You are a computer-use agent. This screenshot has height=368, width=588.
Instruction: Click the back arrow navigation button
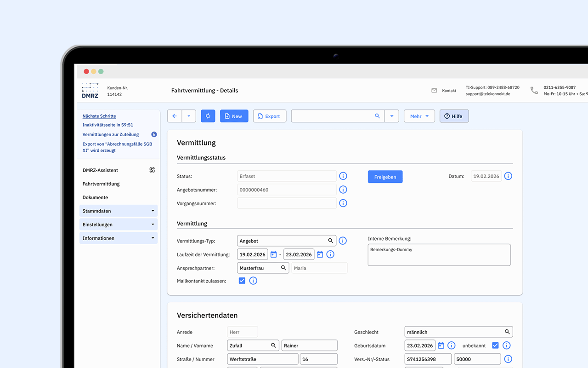pyautogui.click(x=175, y=116)
